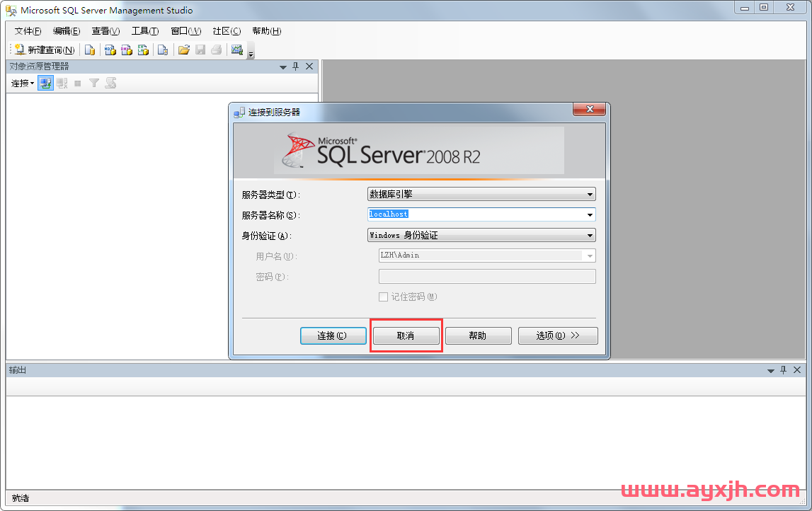
Task: Open the 帮助(H) menu
Action: coord(267,31)
